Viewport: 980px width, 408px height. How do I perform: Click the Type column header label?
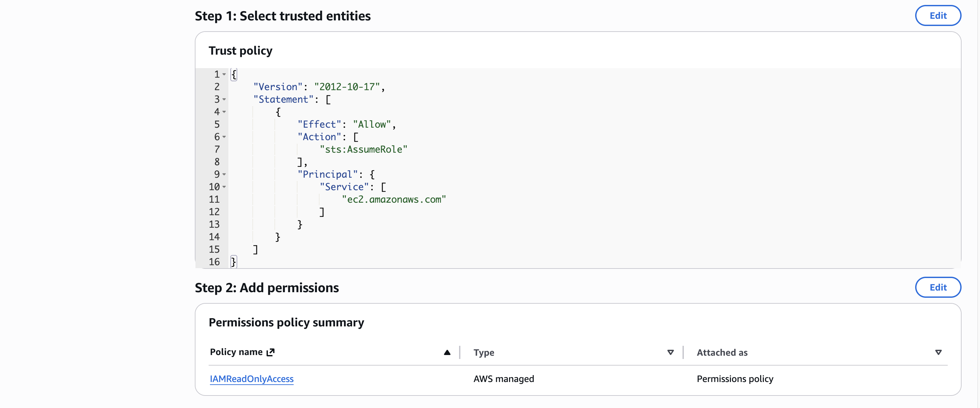coord(483,352)
